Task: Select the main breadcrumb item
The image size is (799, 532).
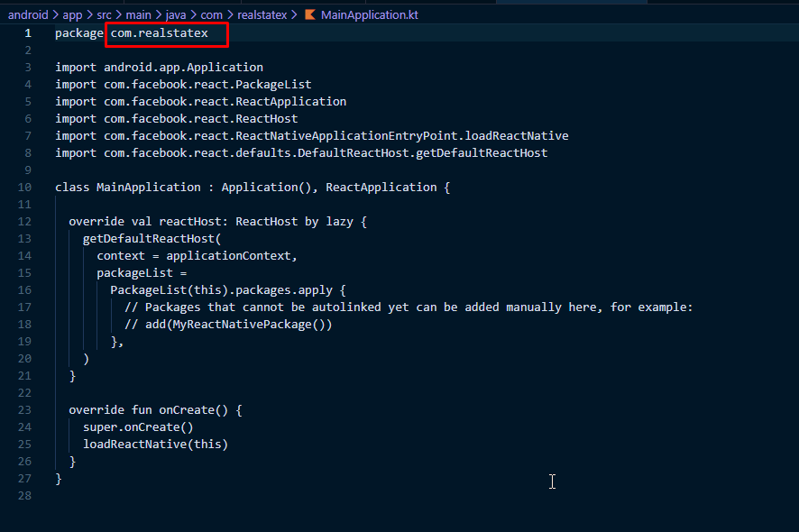Action: (138, 15)
